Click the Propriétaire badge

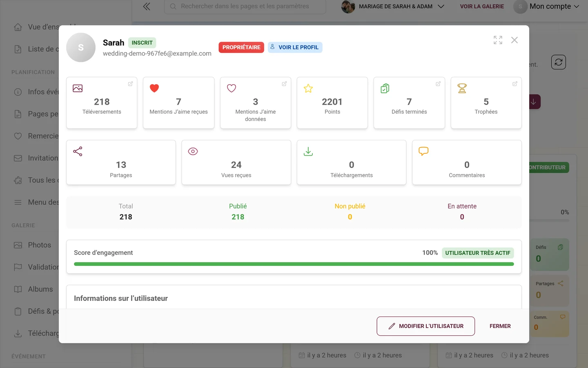pyautogui.click(x=241, y=47)
